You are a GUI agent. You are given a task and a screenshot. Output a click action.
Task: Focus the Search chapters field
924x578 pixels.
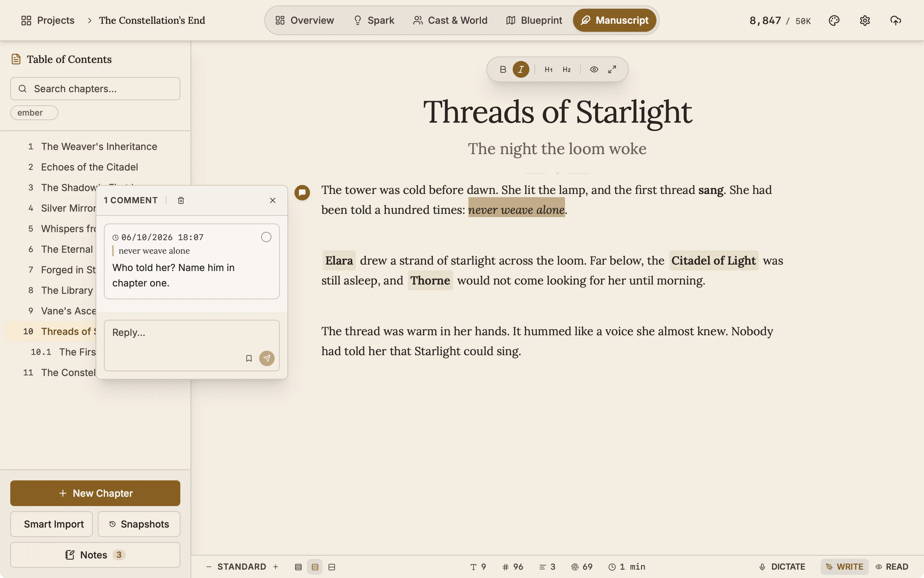[x=95, y=89]
